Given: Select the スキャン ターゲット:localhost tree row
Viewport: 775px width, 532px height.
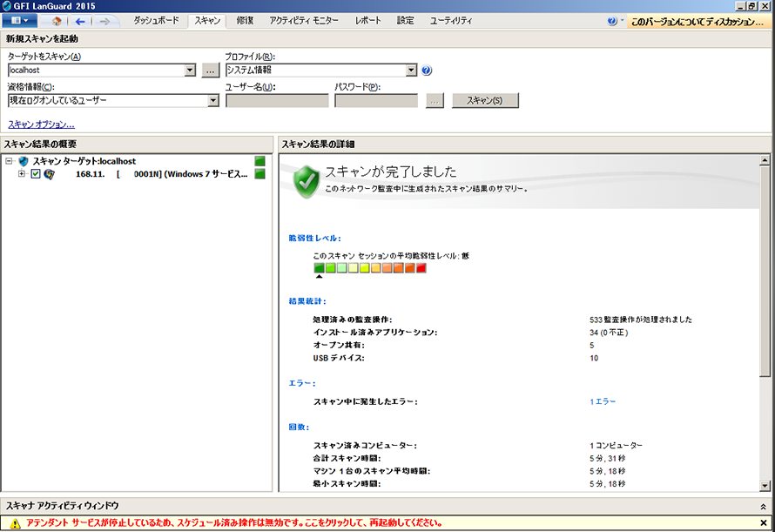Looking at the screenshot, I should coord(84,161).
